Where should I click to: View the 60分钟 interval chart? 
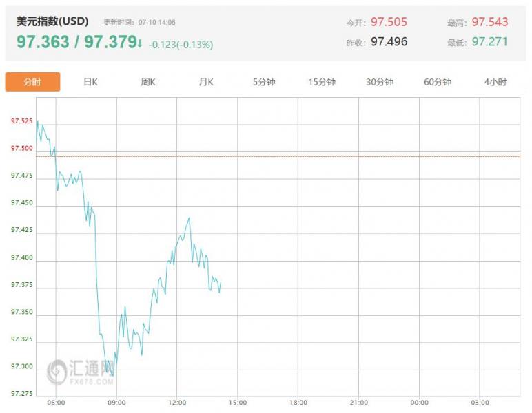438,82
